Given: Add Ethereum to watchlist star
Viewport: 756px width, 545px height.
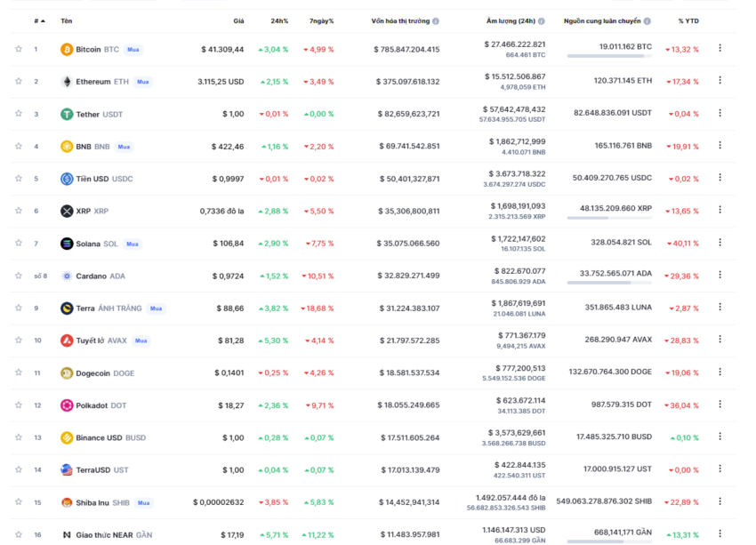Looking at the screenshot, I should pyautogui.click(x=19, y=81).
